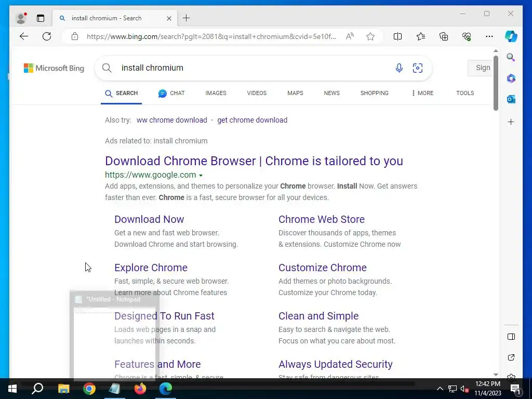The width and height of the screenshot is (532, 399).
Task: Open the Windows Start menu
Action: 12,389
